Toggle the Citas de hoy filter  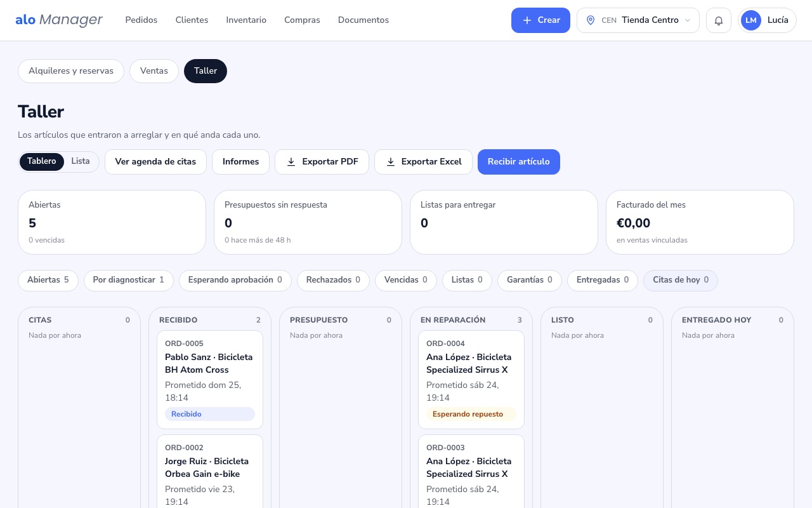click(681, 280)
